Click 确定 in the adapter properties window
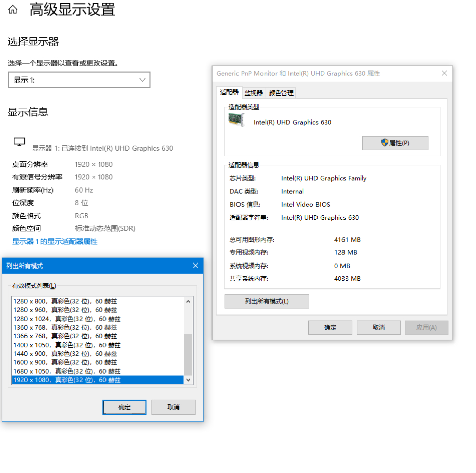476x473 pixels. (330, 328)
